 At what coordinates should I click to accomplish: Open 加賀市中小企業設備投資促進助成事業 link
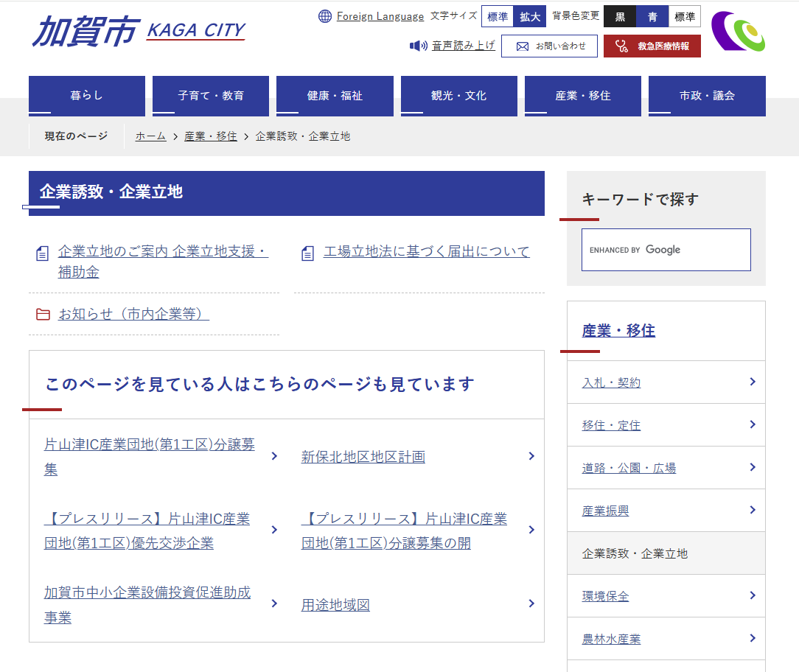click(x=147, y=605)
